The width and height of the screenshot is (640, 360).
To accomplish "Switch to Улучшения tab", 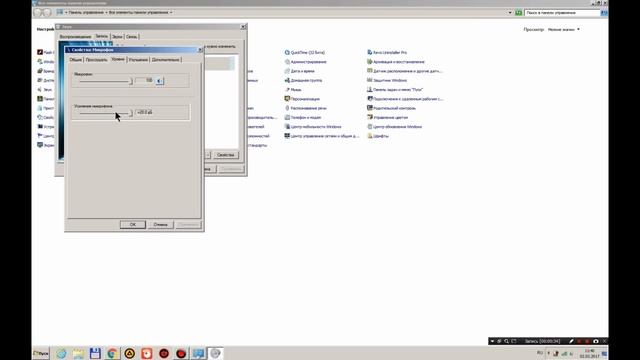I will [x=138, y=60].
